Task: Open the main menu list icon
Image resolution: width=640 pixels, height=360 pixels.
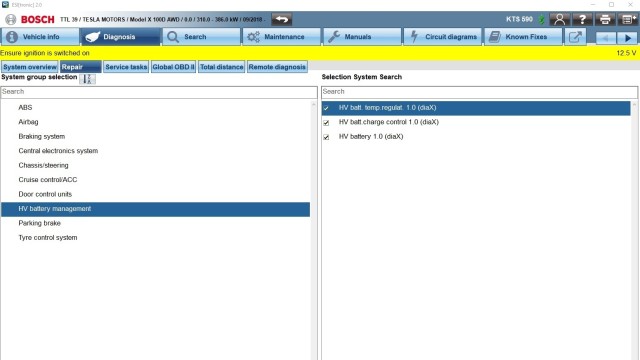Action: coord(628,19)
